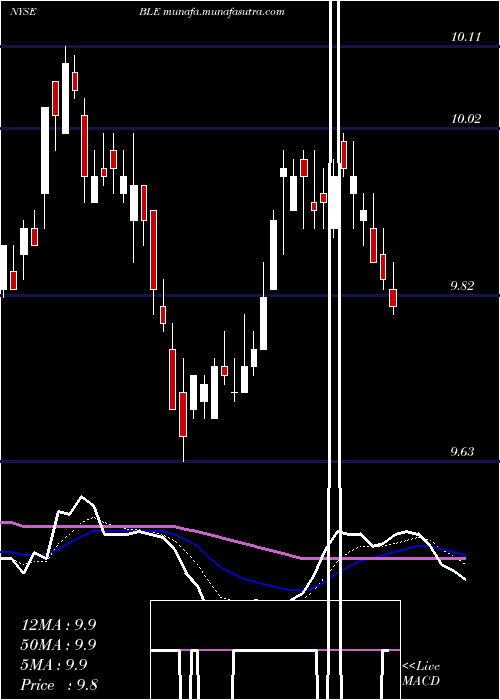Click the <<Live MACD label
Screen dimensions: 500x700
421,674
